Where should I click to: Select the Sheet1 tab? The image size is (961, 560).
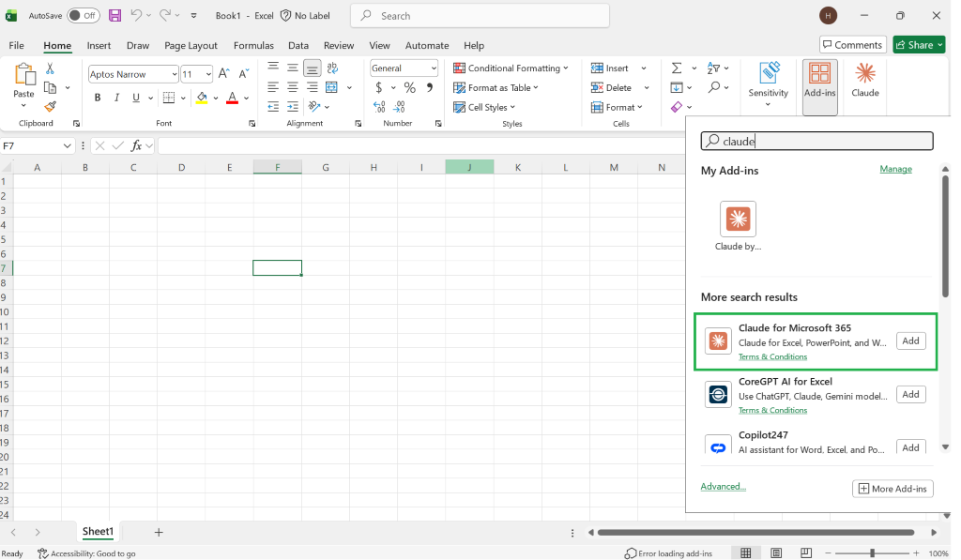click(98, 532)
